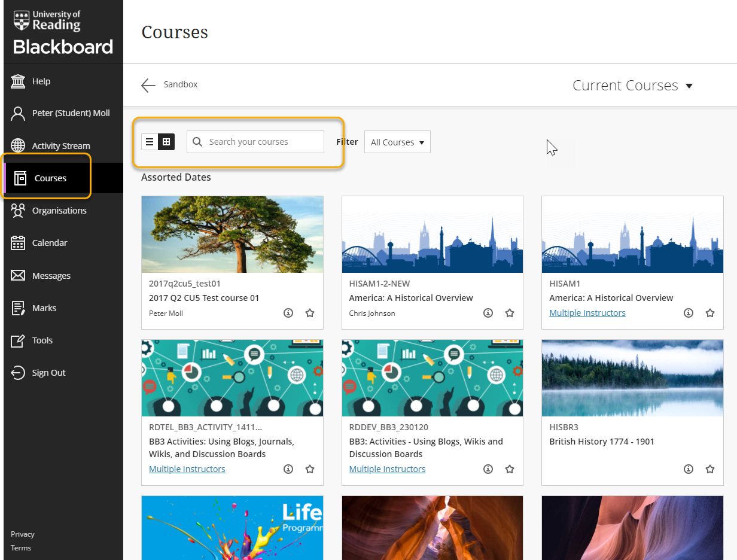This screenshot has width=737, height=560.
Task: Click the RDTEL_BB3_ACTIVITY_1411... course ID
Action: pos(205,427)
